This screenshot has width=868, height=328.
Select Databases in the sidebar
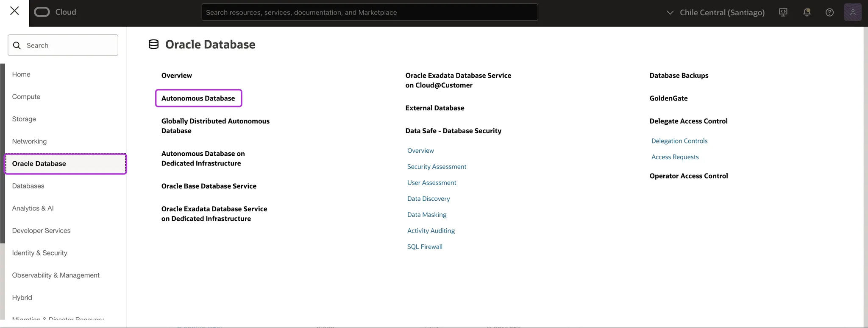[x=28, y=186]
